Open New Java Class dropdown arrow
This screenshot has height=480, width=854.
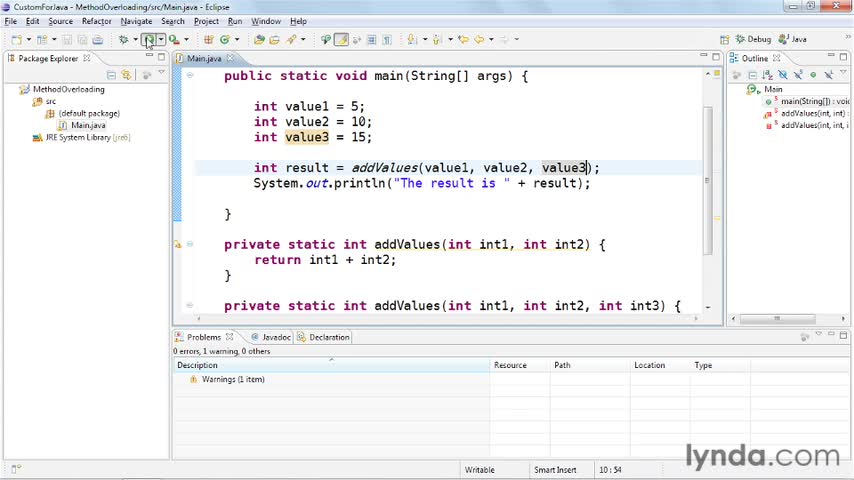[236, 39]
